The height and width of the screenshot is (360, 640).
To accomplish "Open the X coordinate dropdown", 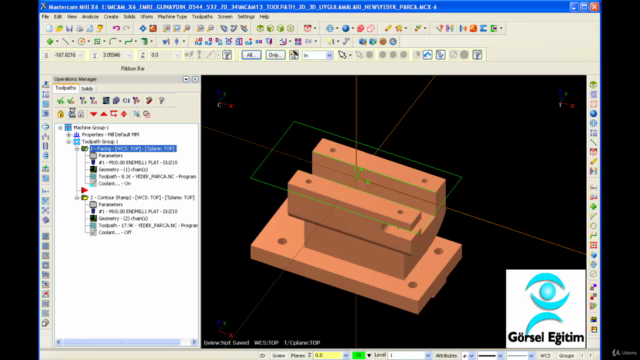I will [x=80, y=55].
